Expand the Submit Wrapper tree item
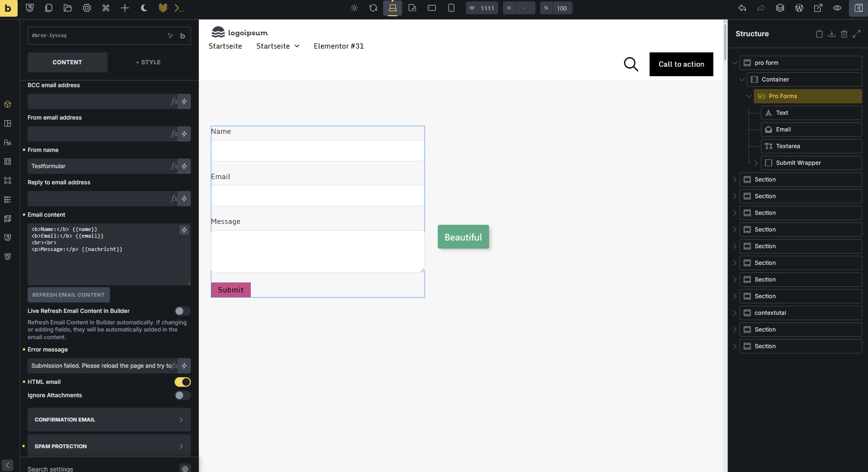The image size is (868, 472). [x=756, y=163]
